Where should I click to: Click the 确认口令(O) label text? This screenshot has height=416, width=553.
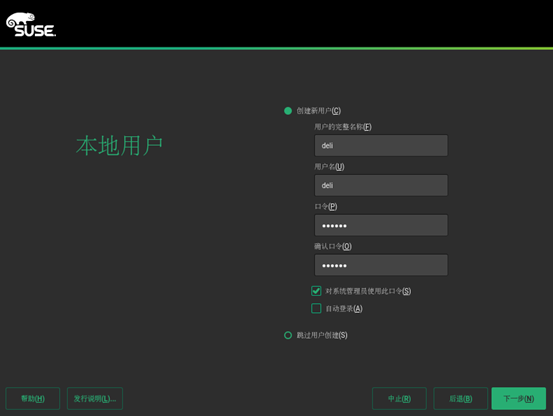tap(333, 246)
